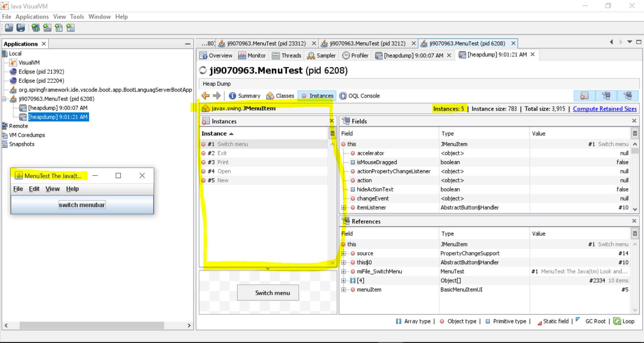Open the OQL Console view

[x=359, y=96]
